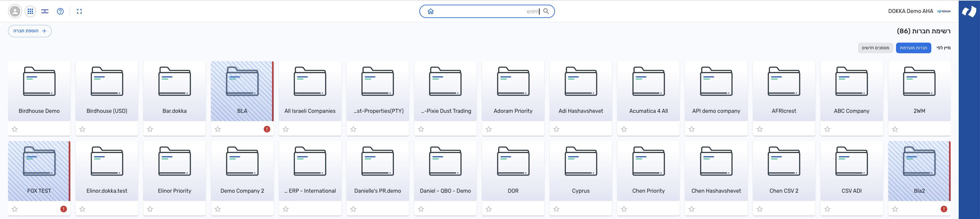Toggle favorite star for Bla2

(x=895, y=209)
